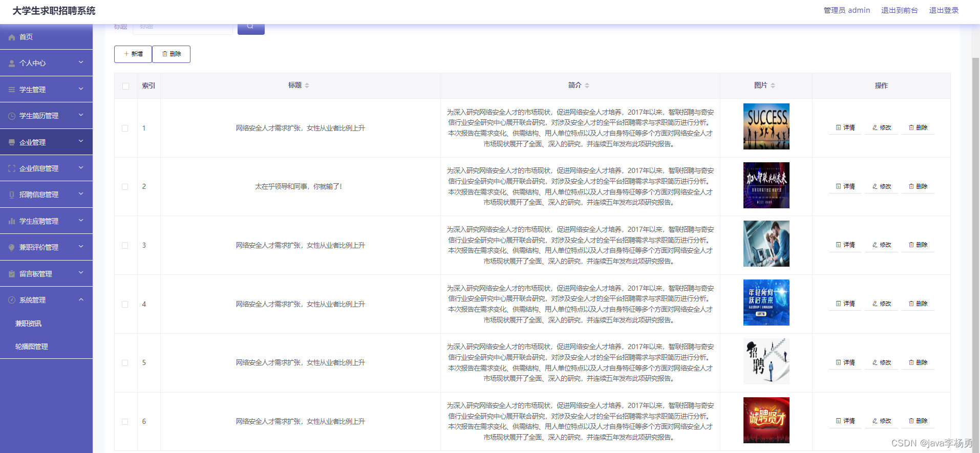
Task: Click the 新增 add button
Action: 133,54
